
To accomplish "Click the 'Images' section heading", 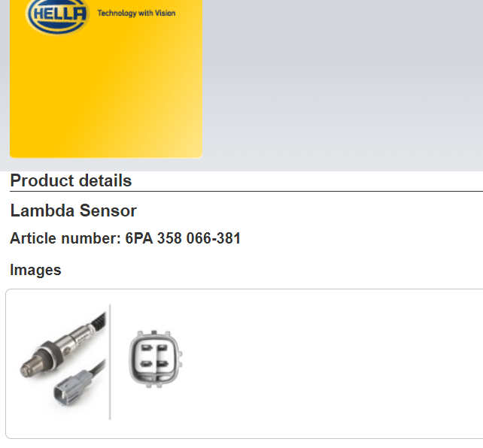I will tap(35, 270).
